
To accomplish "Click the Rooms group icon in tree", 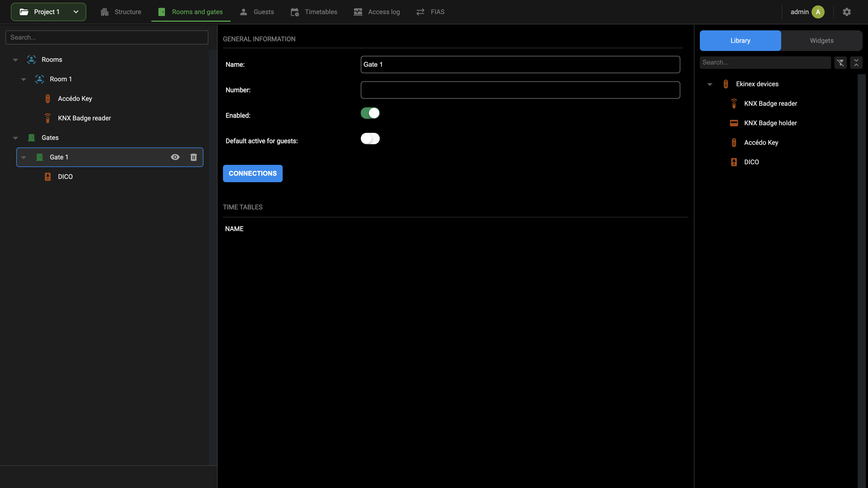I will 31,60.
